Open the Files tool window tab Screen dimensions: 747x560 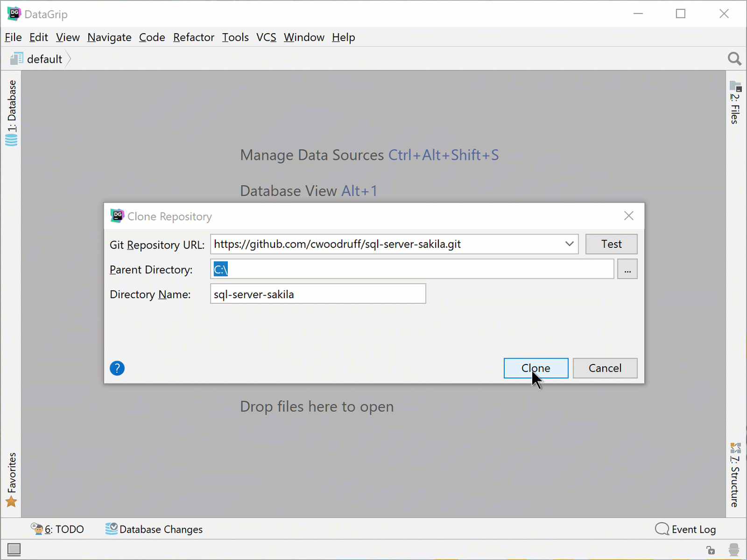pyautogui.click(x=735, y=103)
